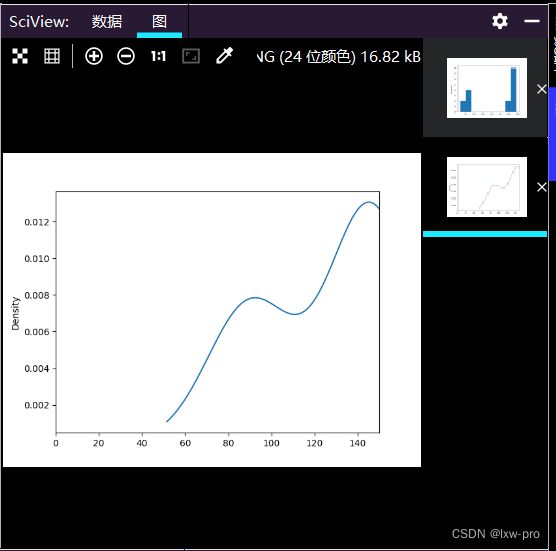Select the histogram plot thumbnail

[487, 88]
